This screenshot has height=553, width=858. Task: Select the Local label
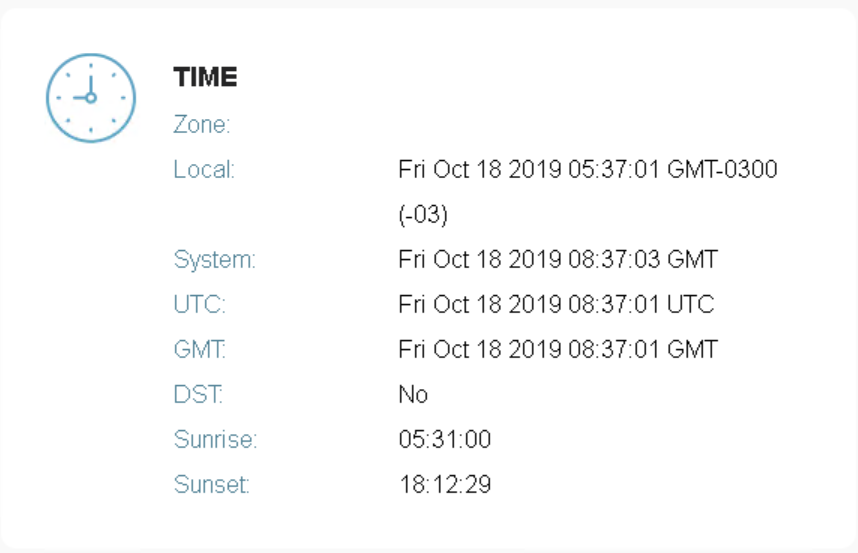(204, 170)
